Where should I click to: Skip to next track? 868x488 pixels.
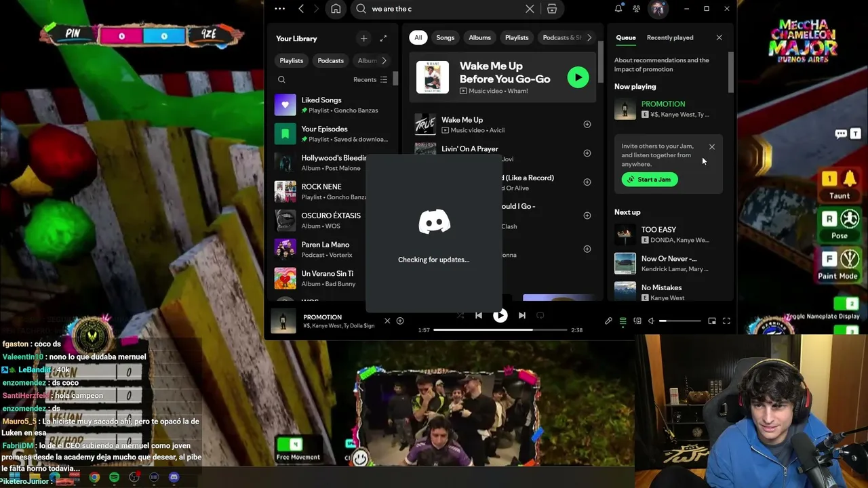(x=521, y=315)
